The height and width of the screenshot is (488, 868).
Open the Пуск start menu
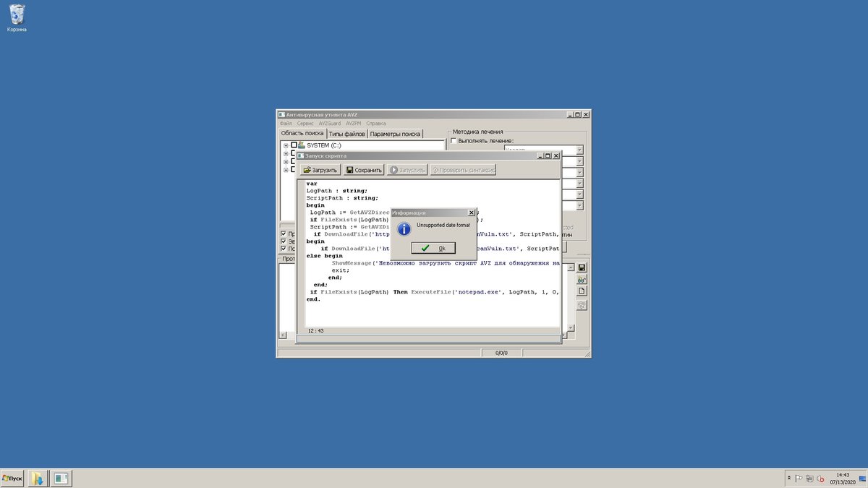tap(12, 479)
